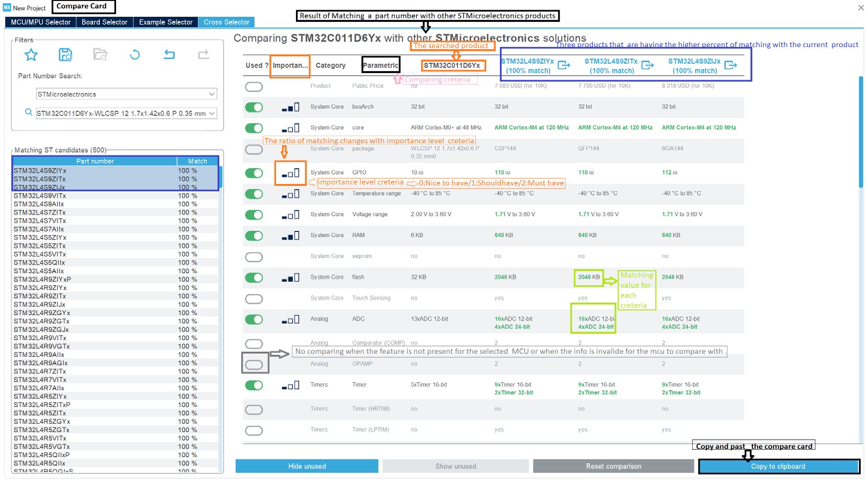This screenshot has height=501, width=868.
Task: Click the export icon beside the STM32L4S9ZIJx column header
Action: tap(731, 65)
